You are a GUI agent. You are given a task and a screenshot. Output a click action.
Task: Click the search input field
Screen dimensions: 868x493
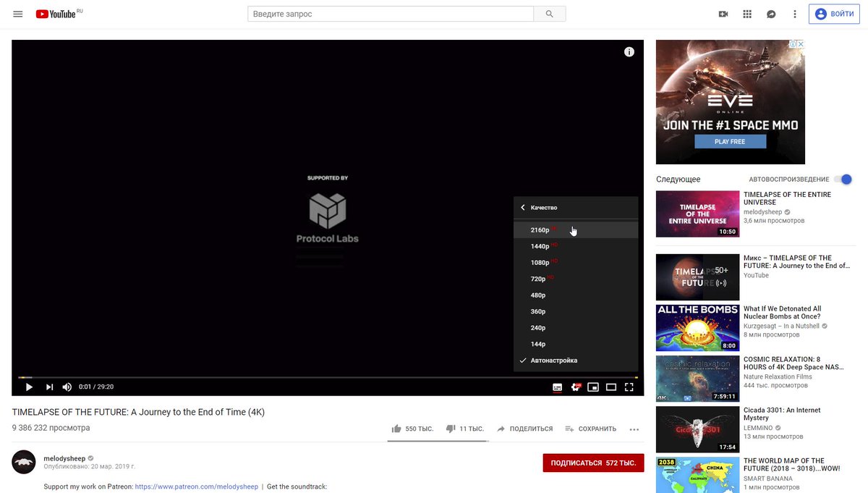coord(391,14)
